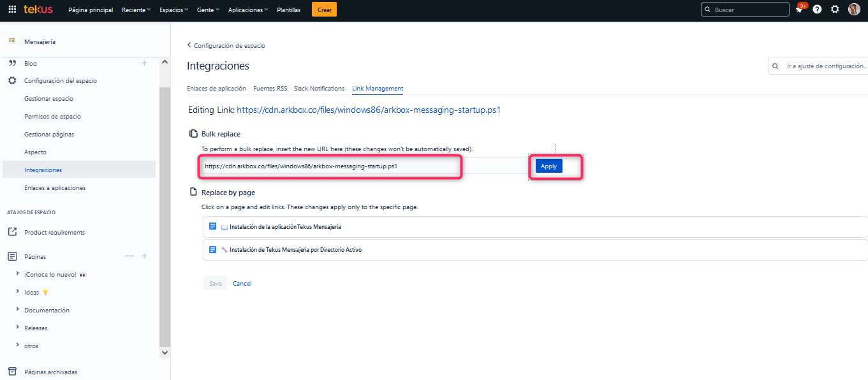
Task: Open Páginas archivadas in sidebar
Action: [50, 372]
